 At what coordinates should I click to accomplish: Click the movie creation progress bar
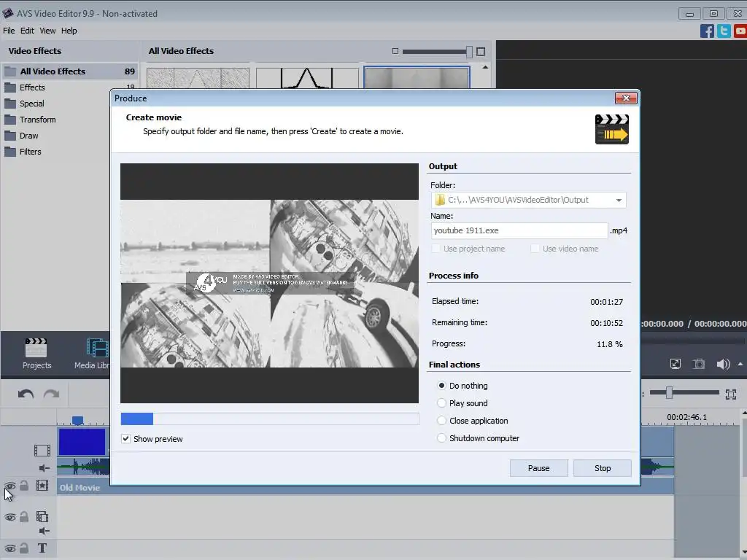point(270,419)
